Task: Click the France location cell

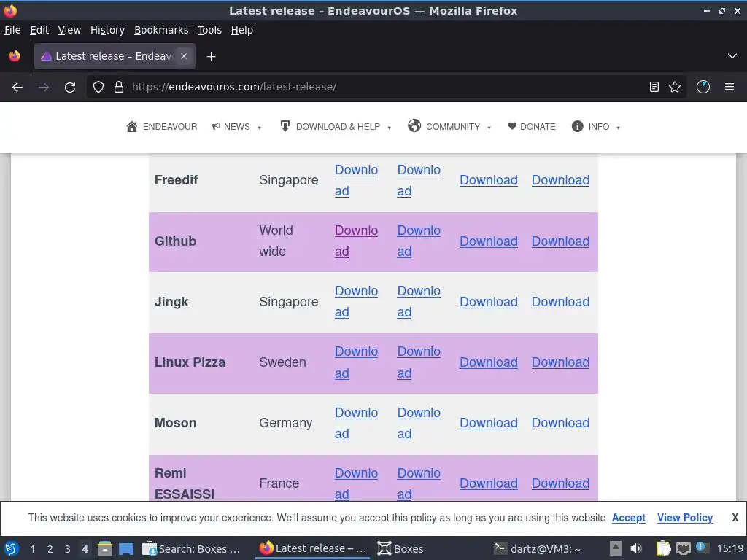Action: pyautogui.click(x=279, y=483)
